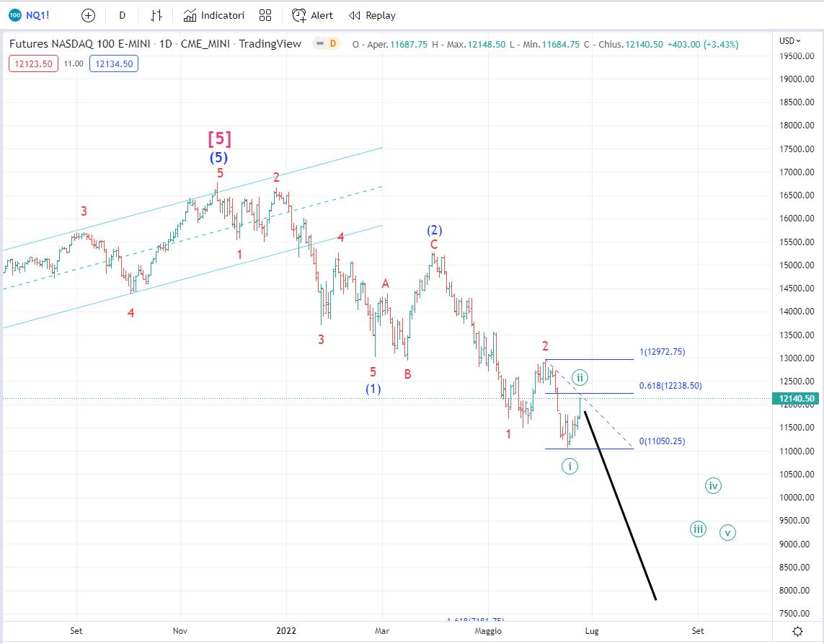Click the blue buy price 12134.50 button
Viewport: 824px width, 644px height.
point(114,63)
